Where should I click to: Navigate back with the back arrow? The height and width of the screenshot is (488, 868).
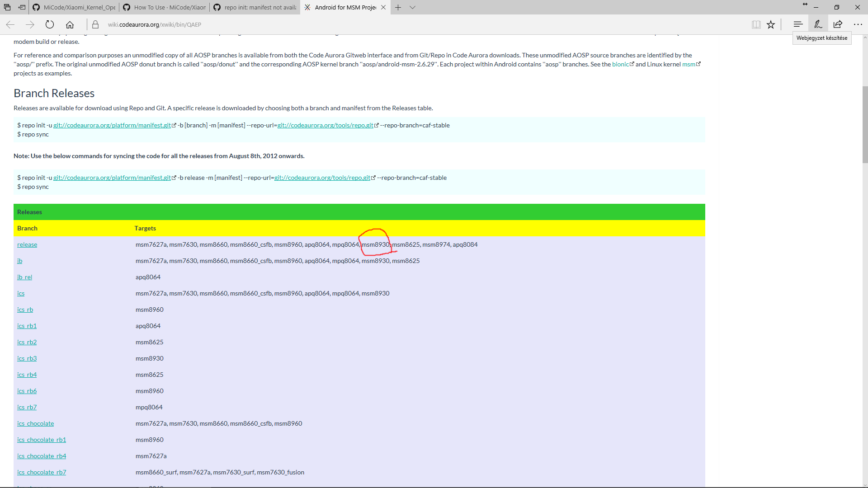(x=10, y=24)
